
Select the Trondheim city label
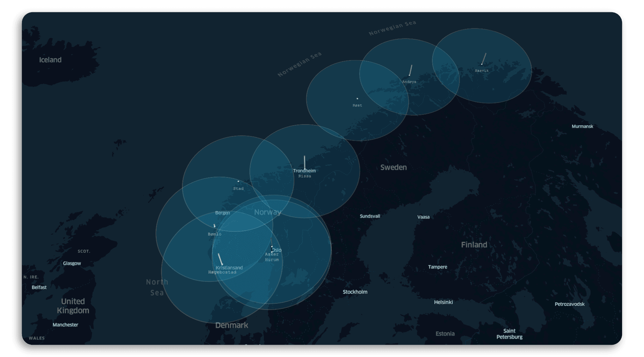304,171
